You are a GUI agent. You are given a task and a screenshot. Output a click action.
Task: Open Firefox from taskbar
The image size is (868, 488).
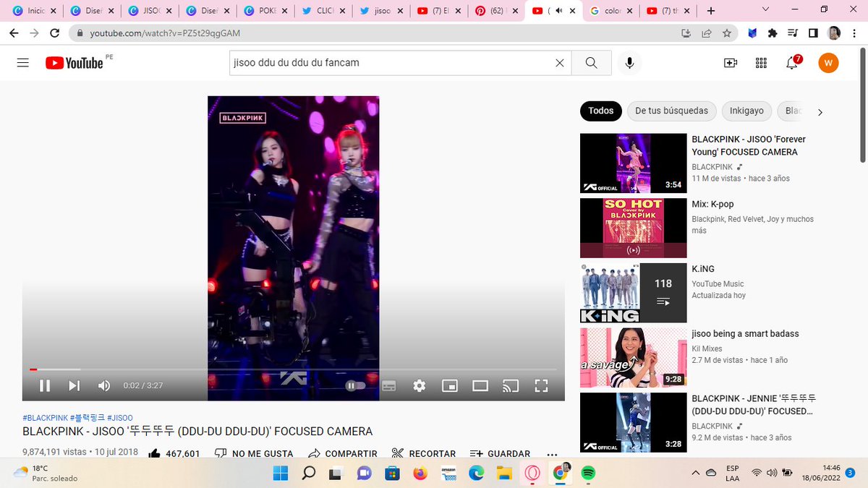[420, 473]
